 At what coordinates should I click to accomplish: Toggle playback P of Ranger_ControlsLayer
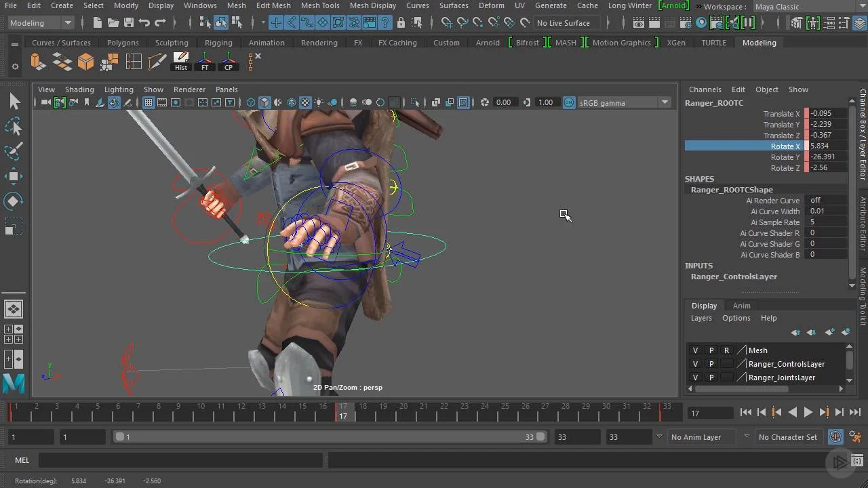click(711, 364)
